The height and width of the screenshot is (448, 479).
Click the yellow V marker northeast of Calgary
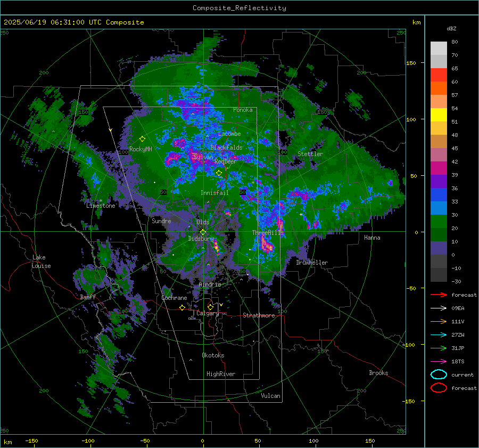(x=221, y=305)
